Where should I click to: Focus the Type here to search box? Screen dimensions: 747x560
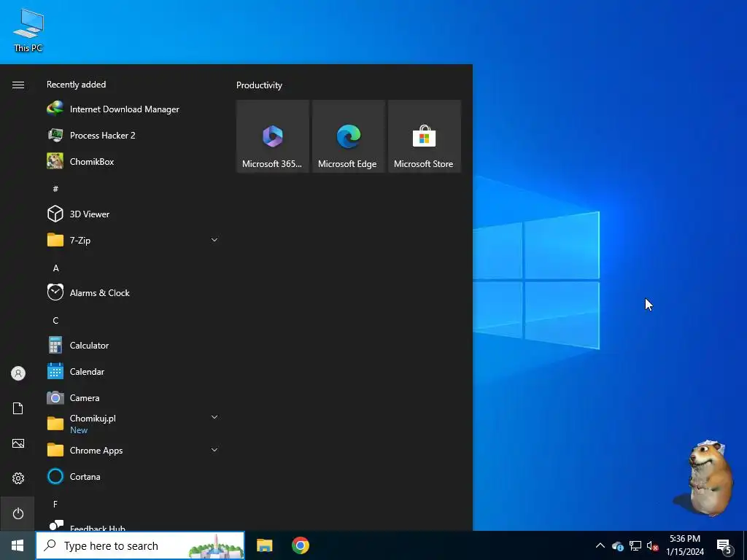[x=140, y=545]
